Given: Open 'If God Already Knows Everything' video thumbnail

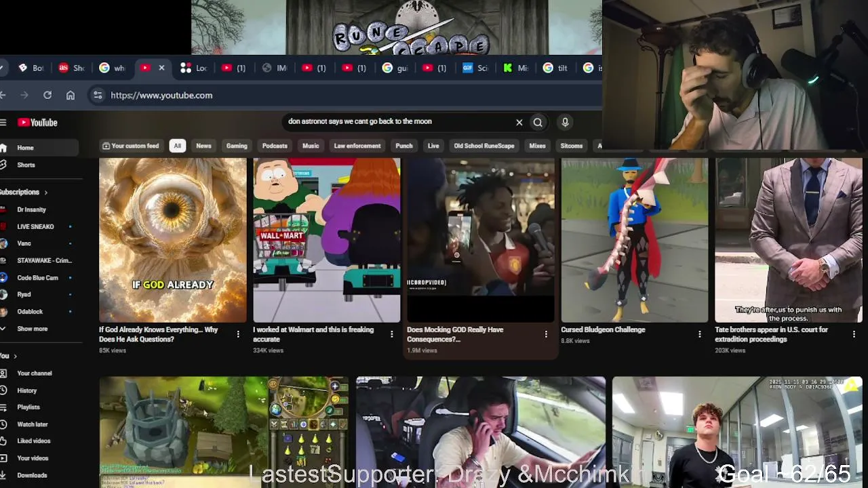Looking at the screenshot, I should (x=173, y=240).
